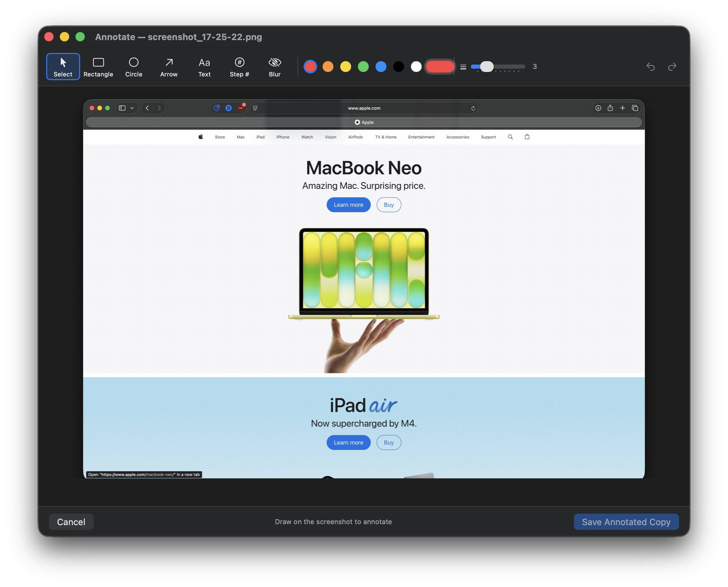
Task: Click the stroke width slider knob
Action: 487,67
